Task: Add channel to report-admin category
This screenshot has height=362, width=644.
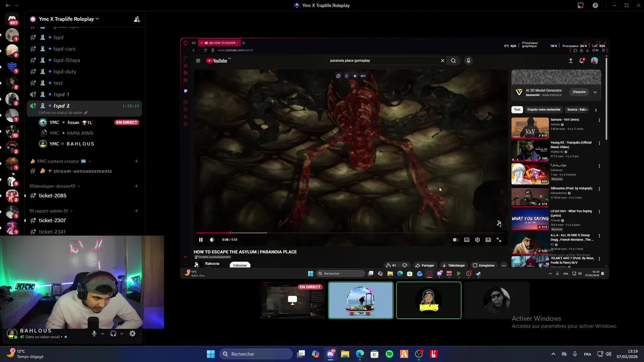Action: (136, 211)
